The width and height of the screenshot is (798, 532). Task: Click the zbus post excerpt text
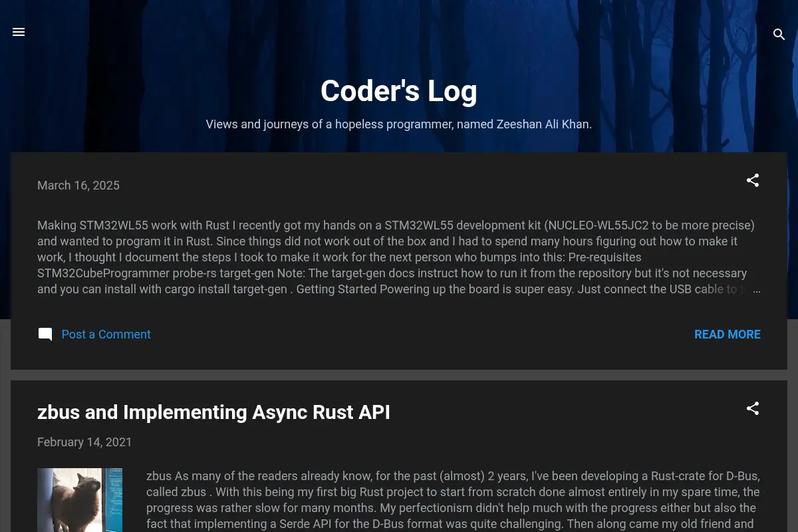(453, 500)
